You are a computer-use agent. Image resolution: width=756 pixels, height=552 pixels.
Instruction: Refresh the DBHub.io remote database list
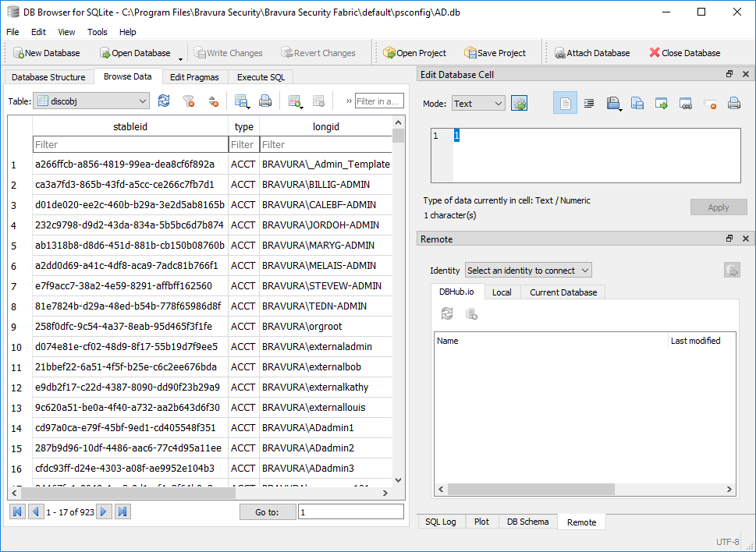pyautogui.click(x=447, y=313)
